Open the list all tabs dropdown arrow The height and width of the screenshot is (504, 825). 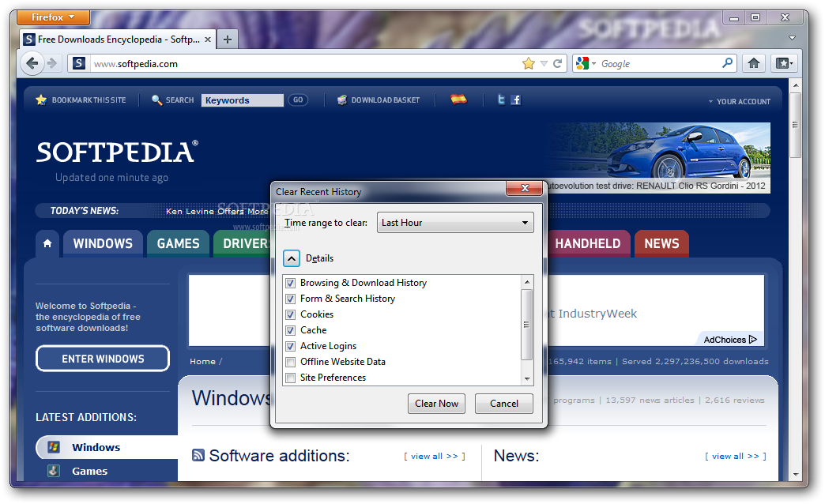point(792,38)
